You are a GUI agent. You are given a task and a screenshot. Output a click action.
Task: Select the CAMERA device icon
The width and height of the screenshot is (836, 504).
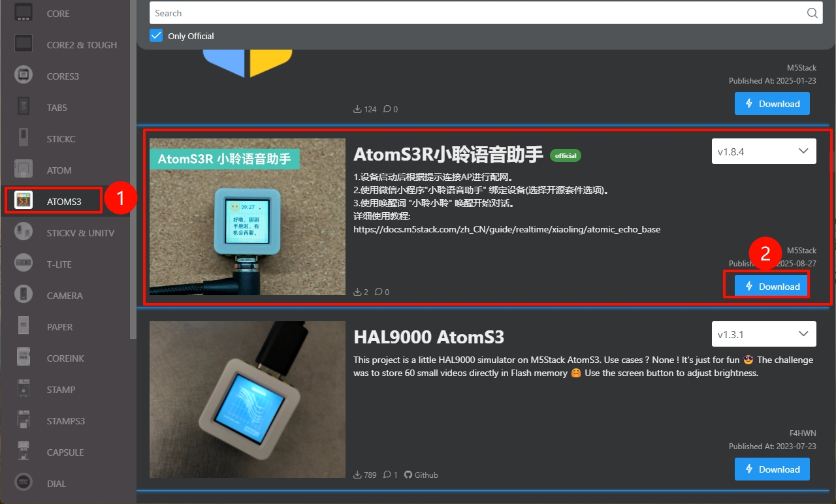pos(24,295)
